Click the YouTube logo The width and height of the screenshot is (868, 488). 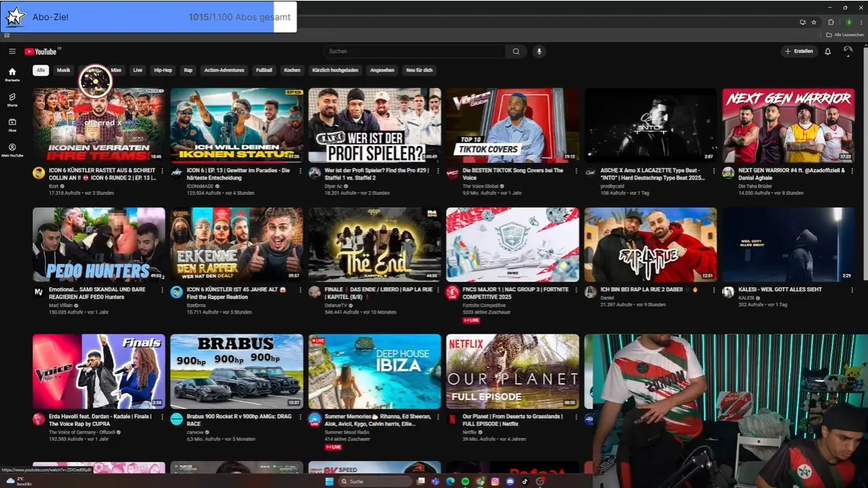click(42, 52)
